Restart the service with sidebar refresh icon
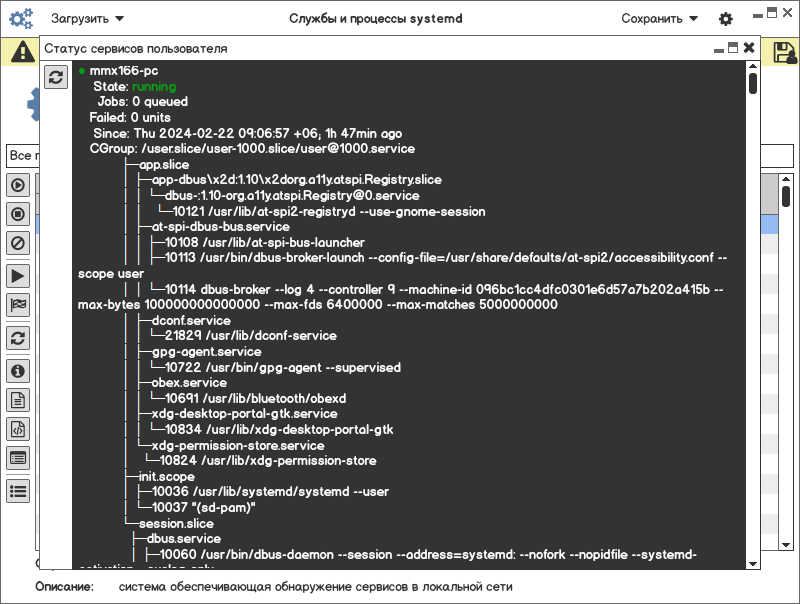This screenshot has width=800, height=604. pyautogui.click(x=18, y=338)
